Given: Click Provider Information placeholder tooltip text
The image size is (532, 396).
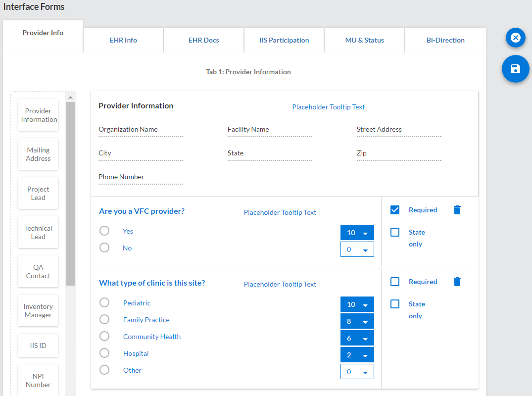Looking at the screenshot, I should pos(328,107).
